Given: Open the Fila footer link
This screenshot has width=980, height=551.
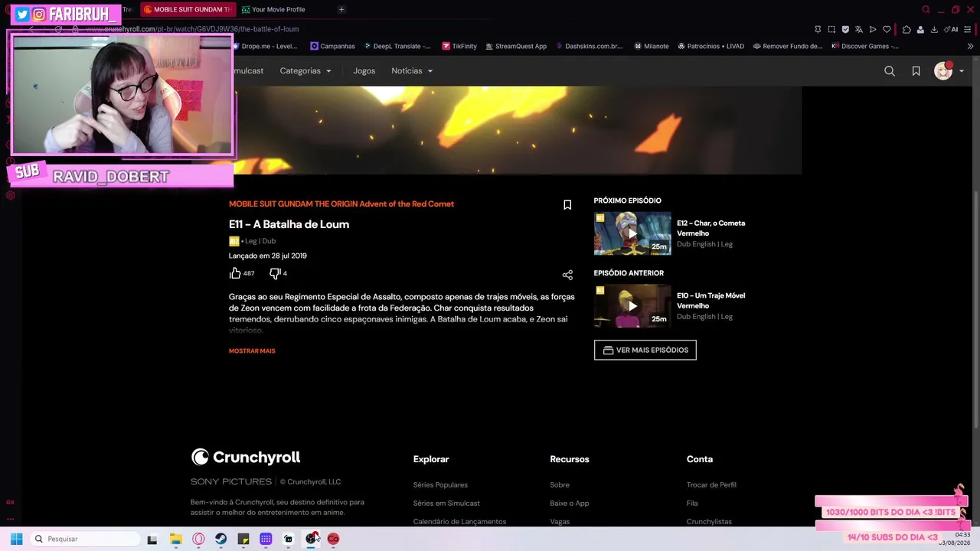Looking at the screenshot, I should (692, 504).
